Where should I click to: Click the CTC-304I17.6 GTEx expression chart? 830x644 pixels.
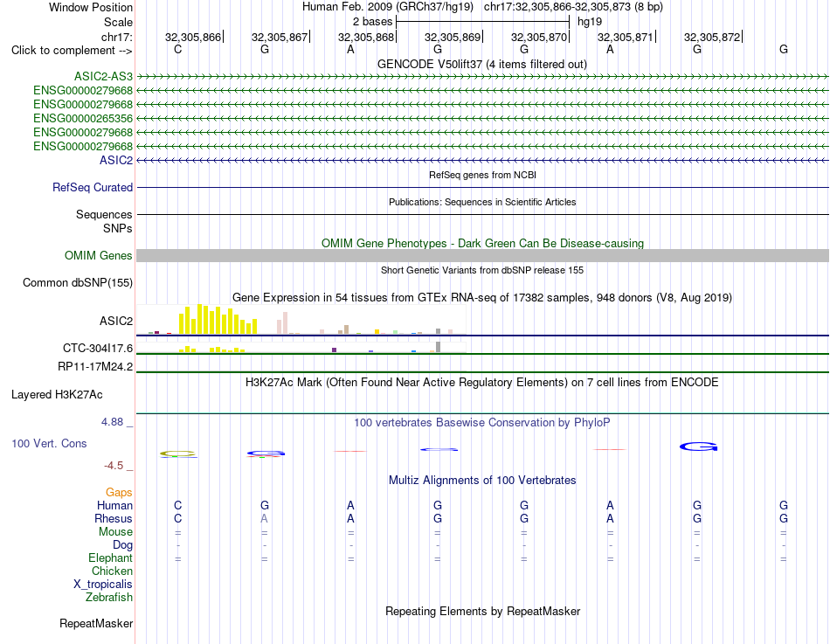[301, 348]
